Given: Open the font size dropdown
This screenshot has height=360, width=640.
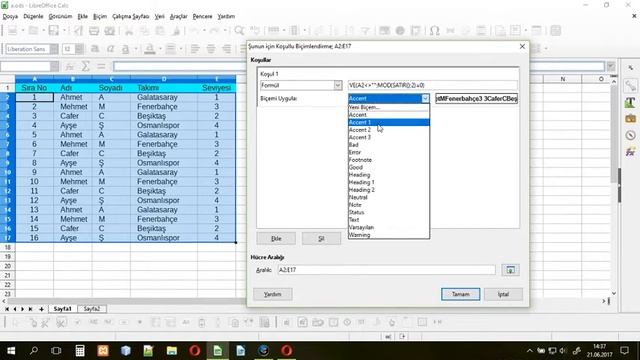Looking at the screenshot, I should (x=80, y=49).
